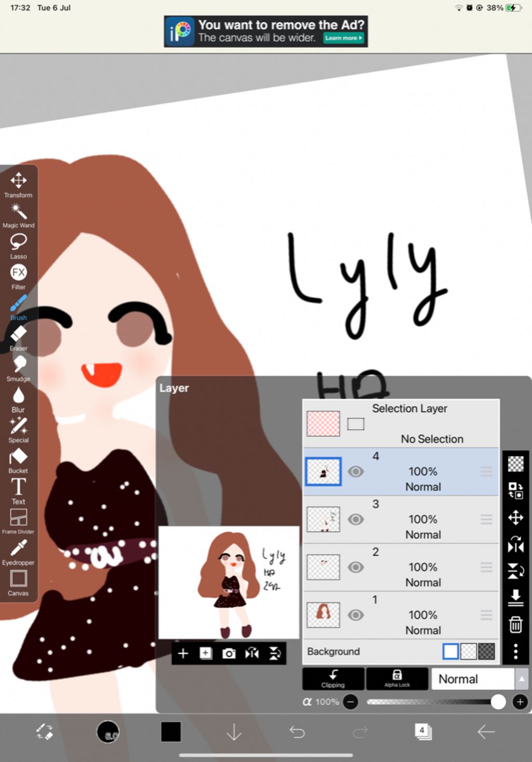Select layer 3 row
Viewport: 532px width, 762px height.
click(401, 519)
